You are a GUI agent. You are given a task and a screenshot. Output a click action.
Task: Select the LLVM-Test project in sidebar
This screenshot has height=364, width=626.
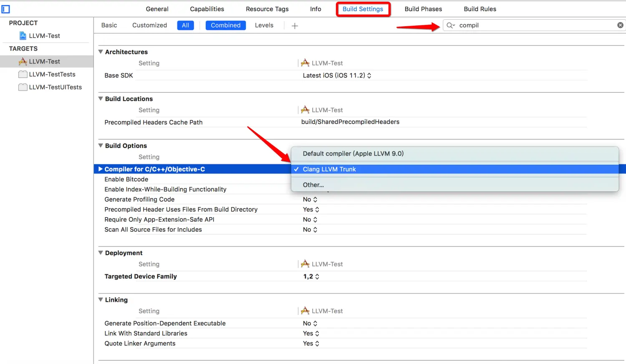(44, 36)
